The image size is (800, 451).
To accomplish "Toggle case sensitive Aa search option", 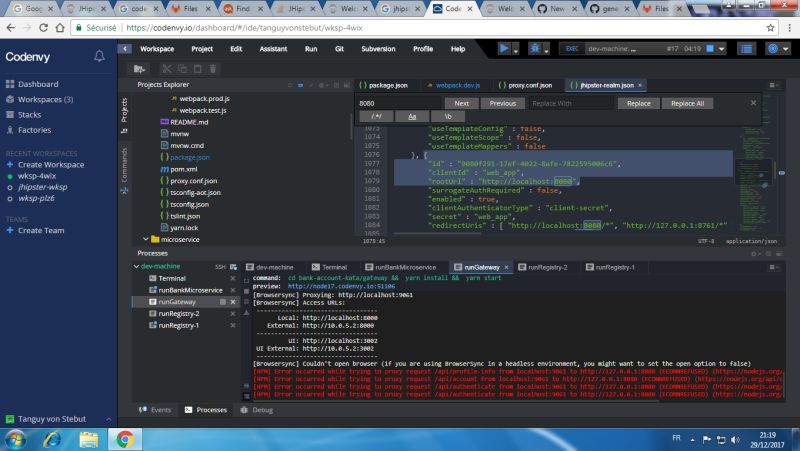I will 412,116.
